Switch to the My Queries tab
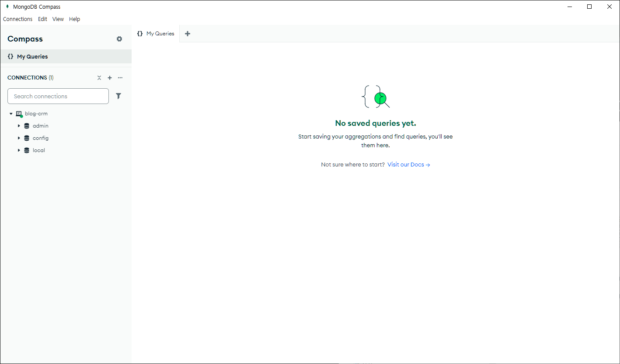This screenshot has width=620, height=364. (156, 34)
